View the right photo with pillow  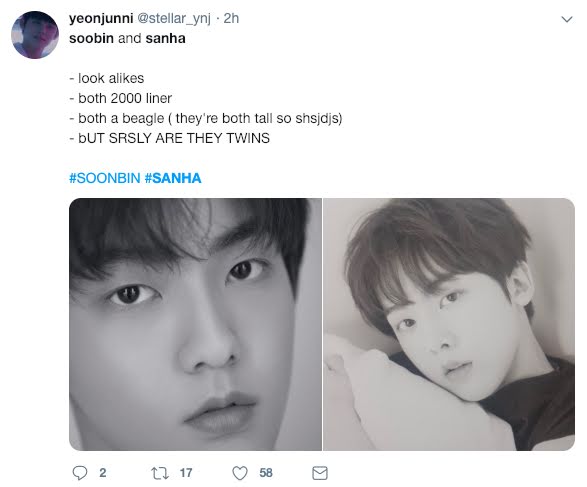click(x=449, y=324)
